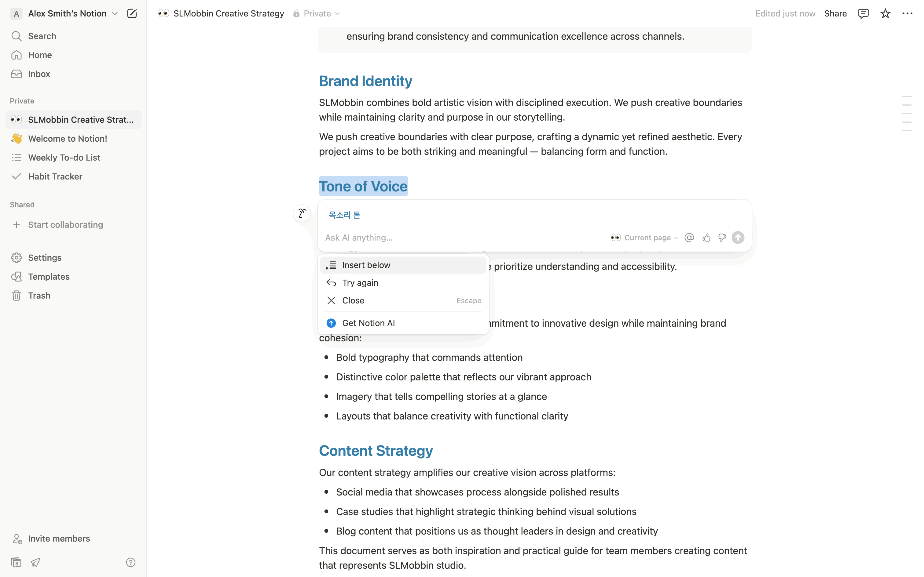This screenshot has width=924, height=577.
Task: Click Invite members link
Action: click(59, 539)
